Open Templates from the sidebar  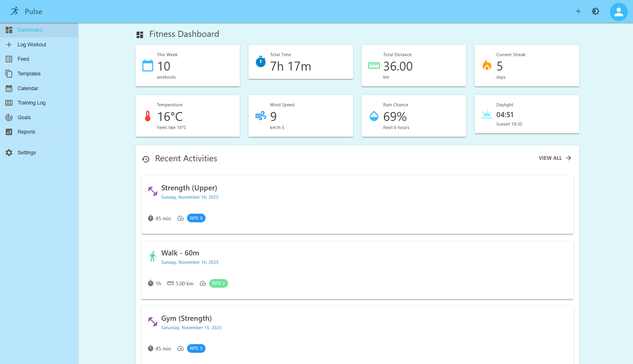tap(29, 73)
